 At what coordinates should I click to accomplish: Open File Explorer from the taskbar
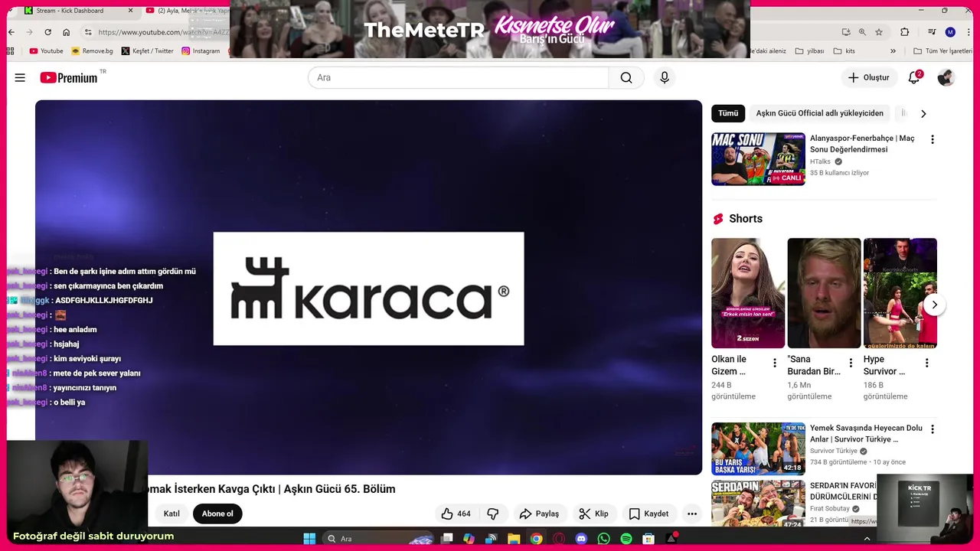click(514, 539)
